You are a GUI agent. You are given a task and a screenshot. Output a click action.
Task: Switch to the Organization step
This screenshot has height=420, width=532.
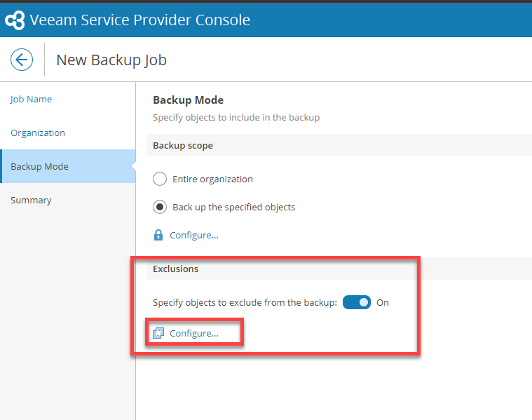pyautogui.click(x=38, y=133)
